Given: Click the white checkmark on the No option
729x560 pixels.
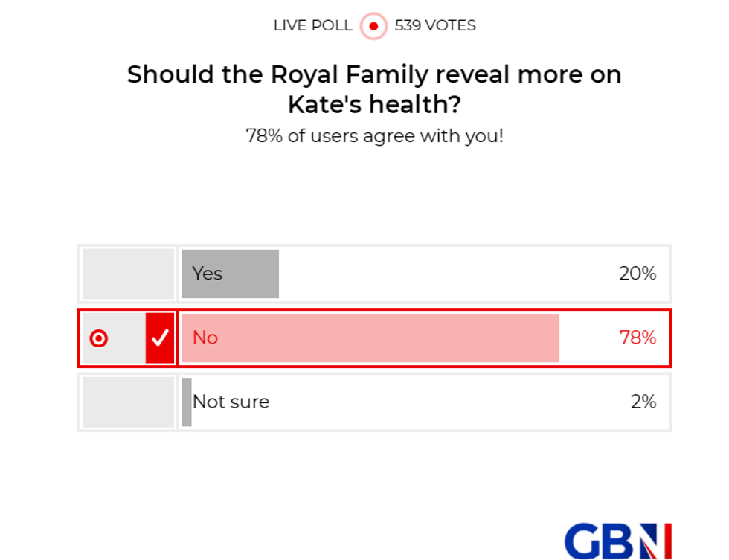Looking at the screenshot, I should point(160,338).
